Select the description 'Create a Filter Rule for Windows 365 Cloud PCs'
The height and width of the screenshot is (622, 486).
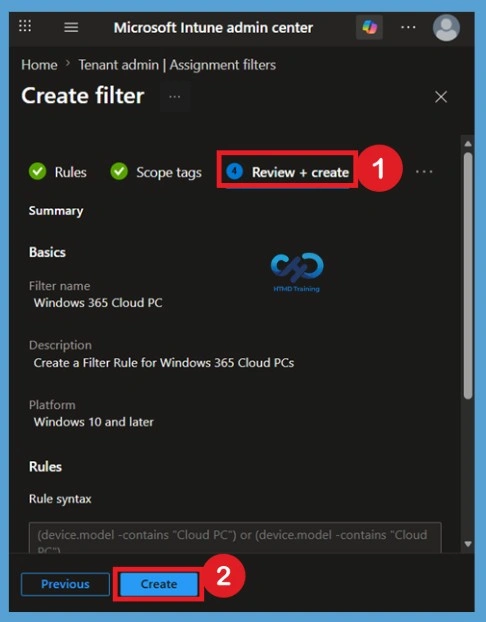tap(164, 363)
